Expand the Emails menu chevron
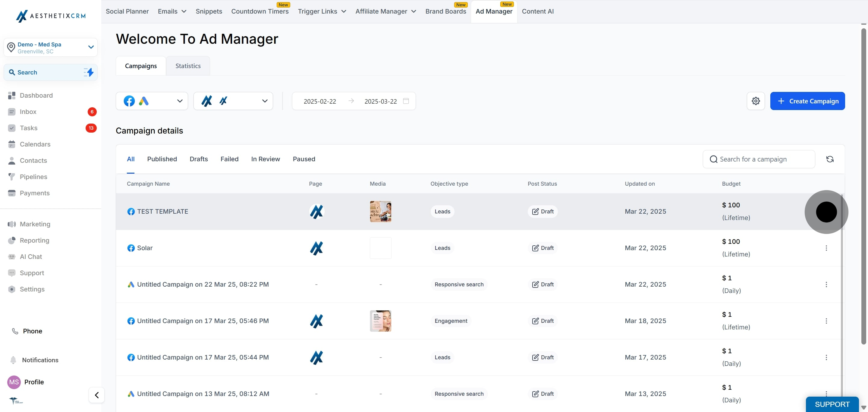868x412 pixels. 184,11
